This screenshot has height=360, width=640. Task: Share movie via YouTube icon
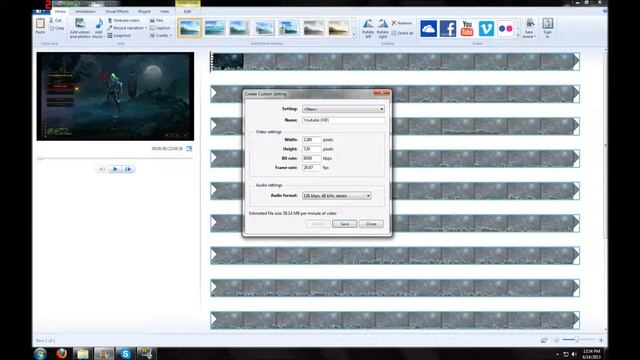(x=467, y=29)
